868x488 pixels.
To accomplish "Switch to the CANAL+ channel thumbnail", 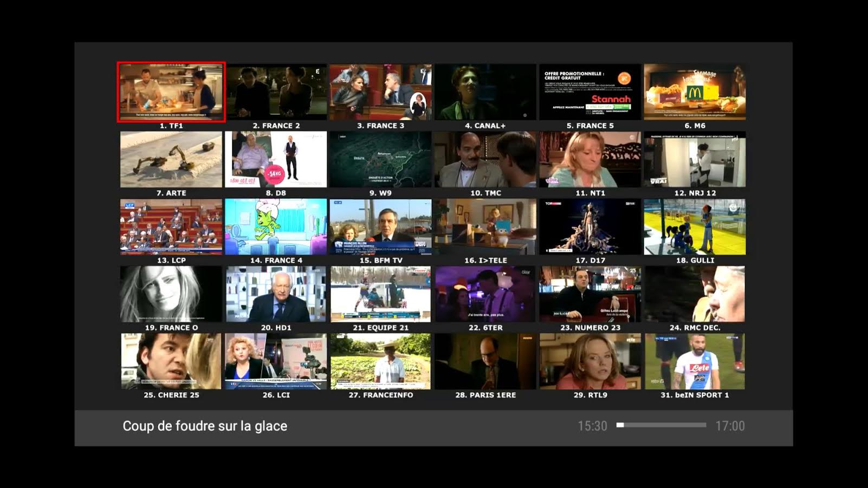I will (x=485, y=92).
